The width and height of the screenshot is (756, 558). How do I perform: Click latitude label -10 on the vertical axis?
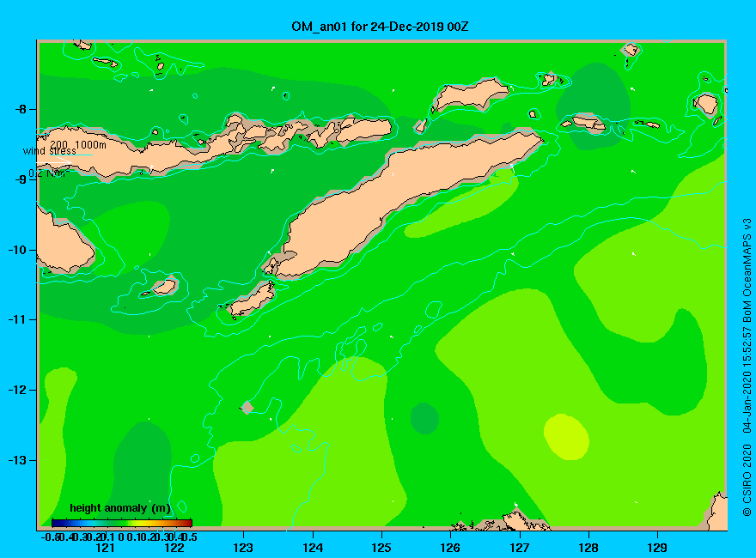tap(18, 250)
